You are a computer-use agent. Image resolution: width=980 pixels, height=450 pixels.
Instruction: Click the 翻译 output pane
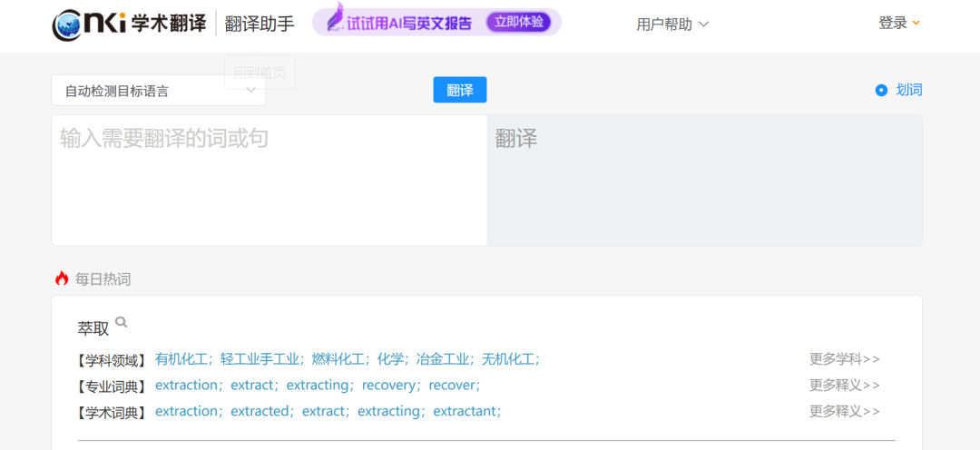click(x=704, y=180)
